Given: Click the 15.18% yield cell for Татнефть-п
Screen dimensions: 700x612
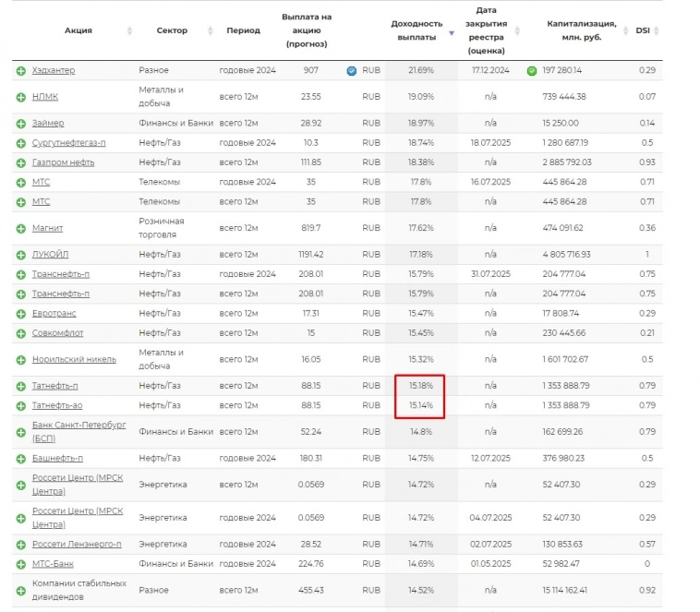Looking at the screenshot, I should coord(420,386).
